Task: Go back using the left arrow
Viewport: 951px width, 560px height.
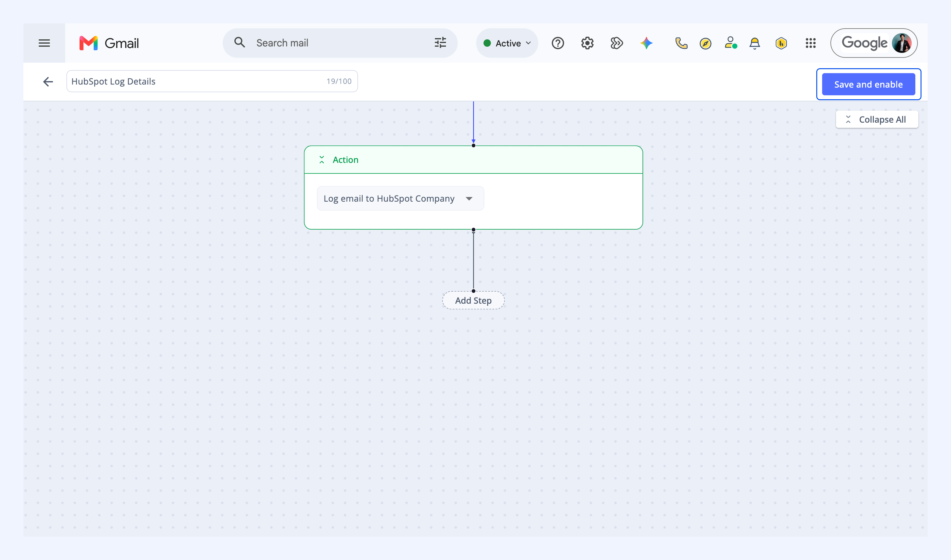Action: [x=48, y=81]
